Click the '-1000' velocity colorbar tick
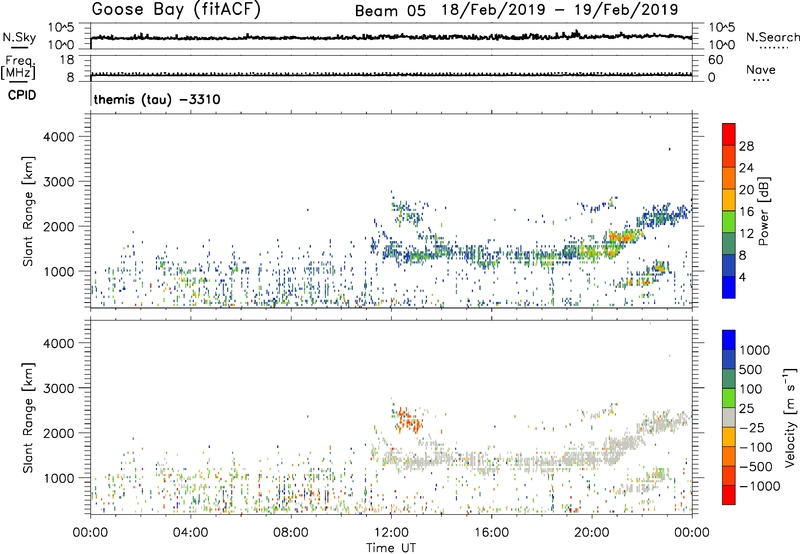Image resolution: width=800 pixels, height=554 pixels. [x=759, y=486]
